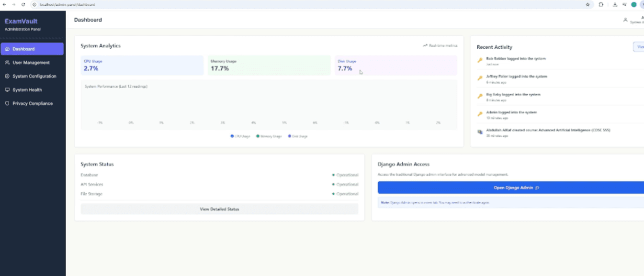Navigate to Privacy Compliance in sidebar
This screenshot has width=644, height=276.
pyautogui.click(x=32, y=103)
